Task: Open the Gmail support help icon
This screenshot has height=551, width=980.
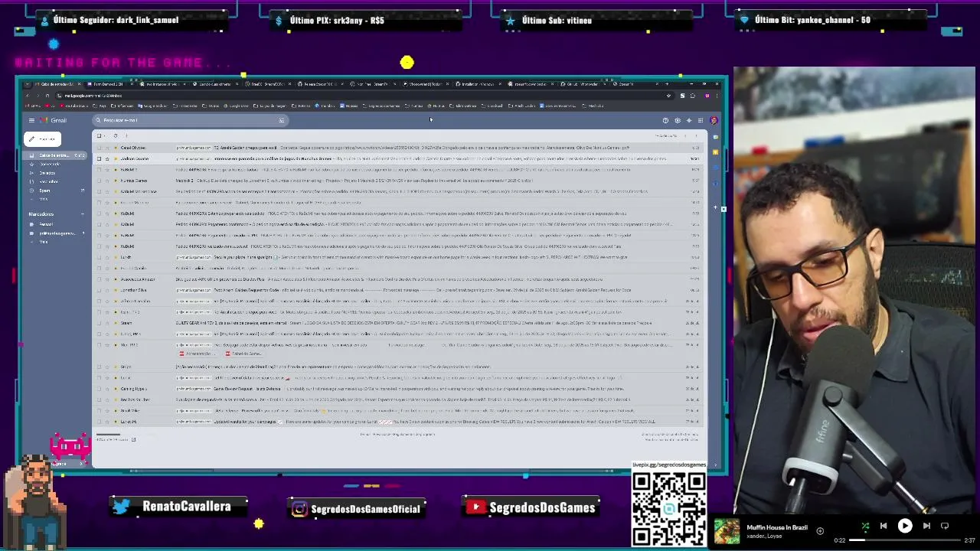Action: (x=665, y=120)
